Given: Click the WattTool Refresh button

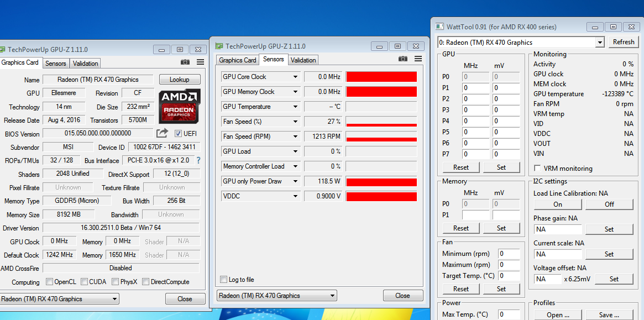Looking at the screenshot, I should 624,42.
